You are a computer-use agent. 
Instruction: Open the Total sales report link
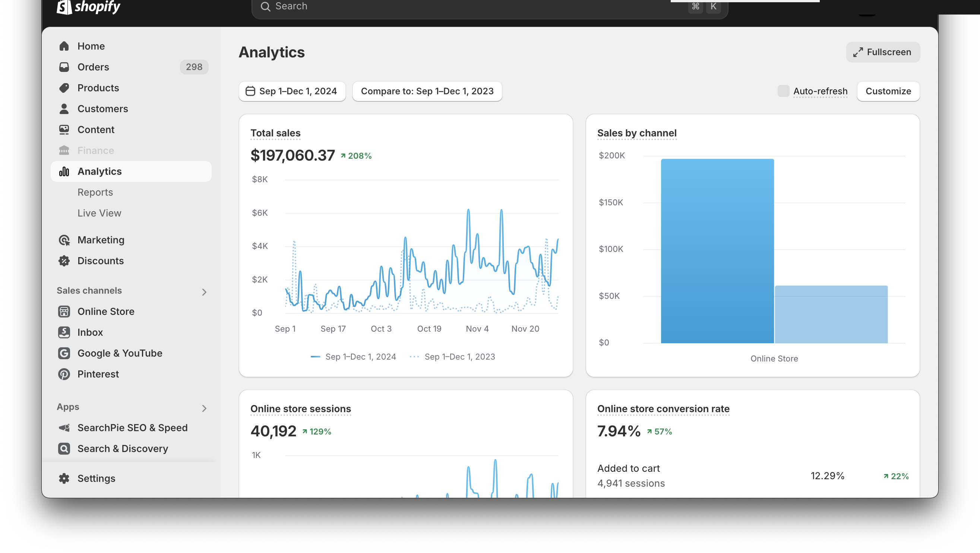click(x=275, y=133)
